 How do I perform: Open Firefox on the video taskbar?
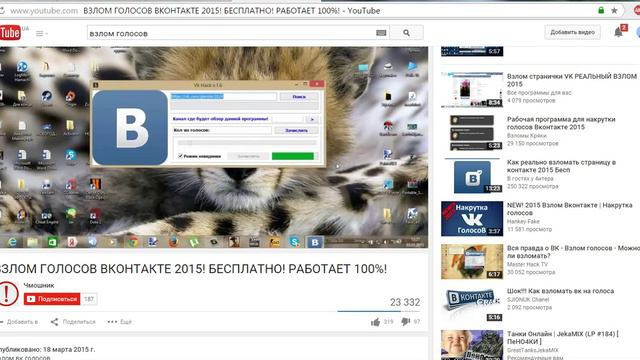click(173, 242)
